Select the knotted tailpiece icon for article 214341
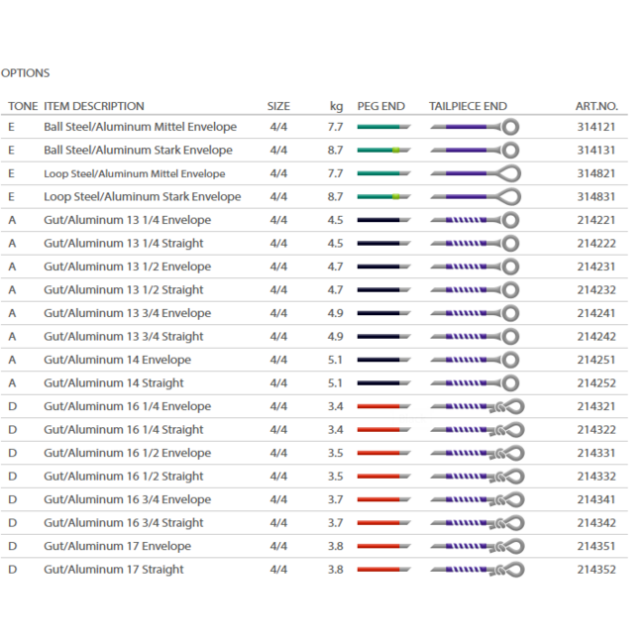644x644 pixels. coord(477,500)
